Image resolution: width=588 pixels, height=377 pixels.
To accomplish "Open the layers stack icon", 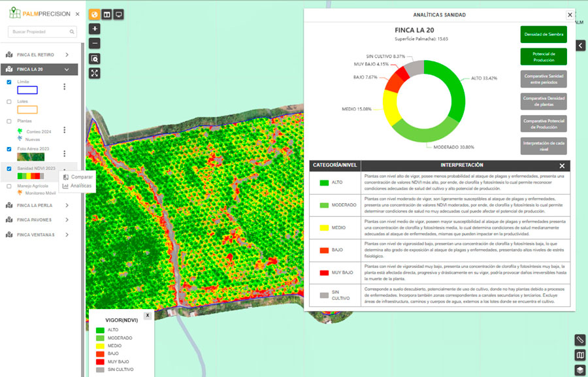I will pos(580,370).
